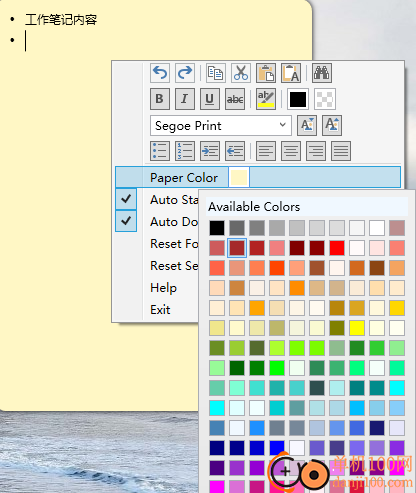Click the Undo arrow icon
This screenshot has width=416, height=493.
click(x=160, y=73)
